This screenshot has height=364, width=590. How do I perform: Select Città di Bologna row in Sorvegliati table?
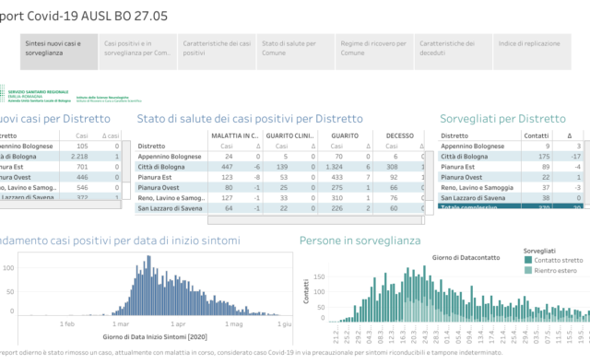511,157
